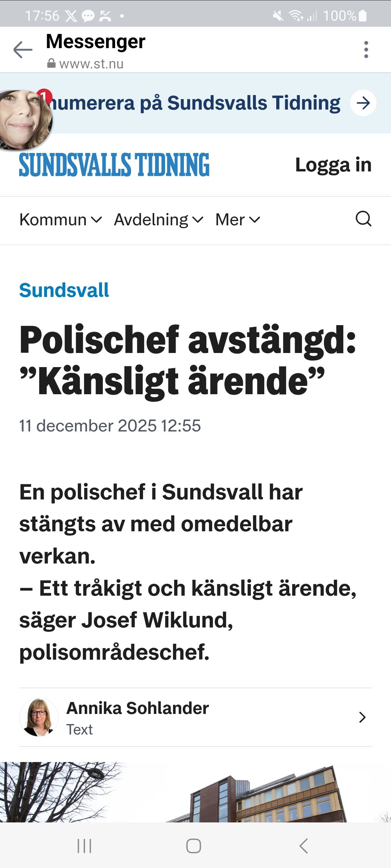The image size is (391, 868).
Task: Tap the padlock icon beside www.st.nu
Action: click(51, 64)
